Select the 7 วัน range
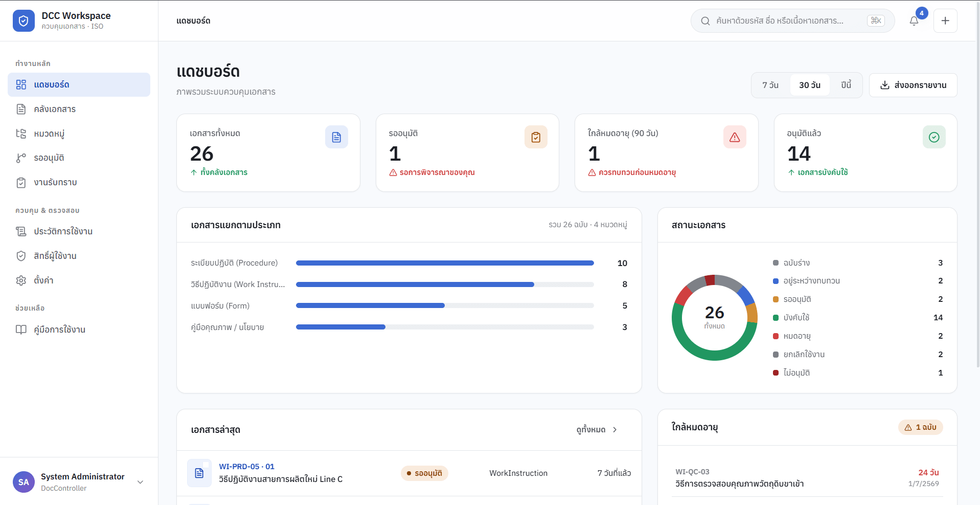Viewport: 980px width, 505px height. point(770,85)
